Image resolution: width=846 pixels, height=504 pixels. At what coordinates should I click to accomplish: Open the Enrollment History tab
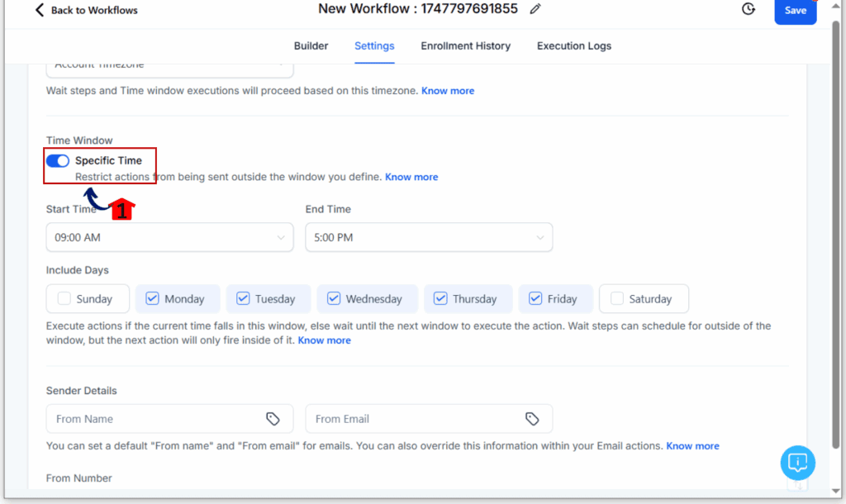[x=466, y=46]
